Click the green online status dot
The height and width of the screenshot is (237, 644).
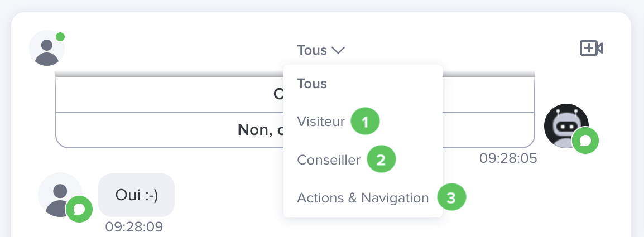tap(60, 37)
